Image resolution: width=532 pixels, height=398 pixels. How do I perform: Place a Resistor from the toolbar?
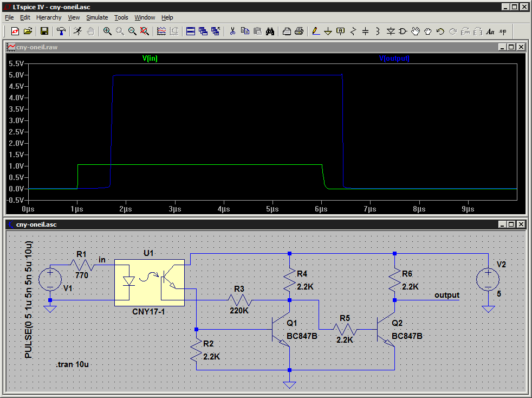353,31
